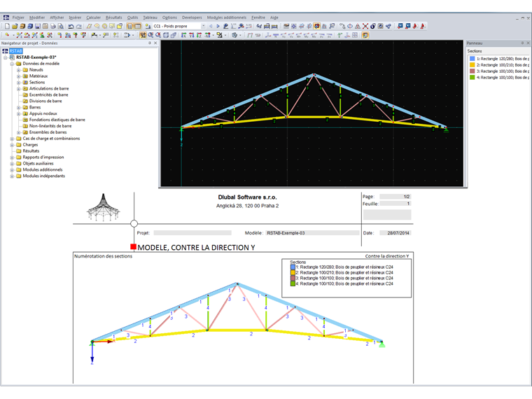
Task: Click the green node-support icon in second toolbar
Action: click(42, 35)
